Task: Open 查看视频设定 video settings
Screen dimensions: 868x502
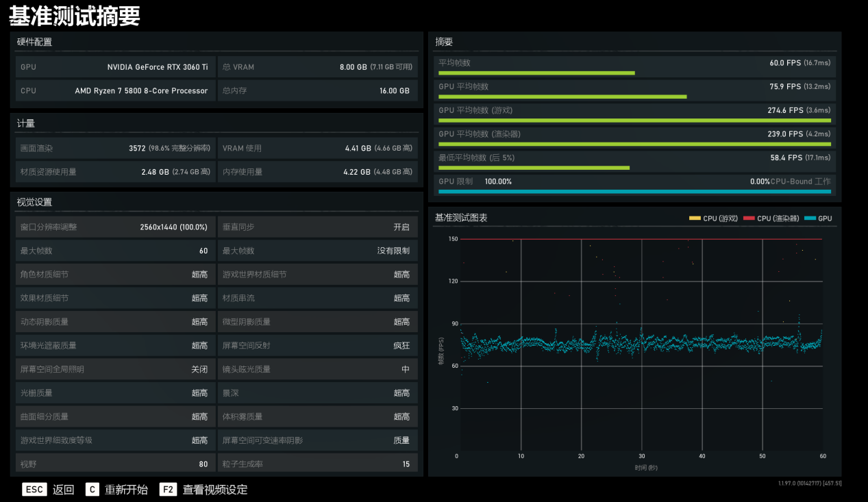Action: click(x=215, y=490)
